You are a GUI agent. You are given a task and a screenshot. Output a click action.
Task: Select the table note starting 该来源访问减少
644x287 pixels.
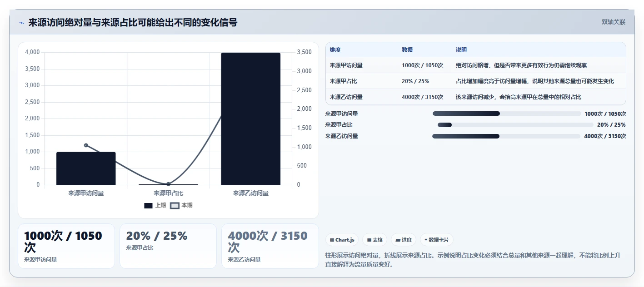[x=519, y=97]
